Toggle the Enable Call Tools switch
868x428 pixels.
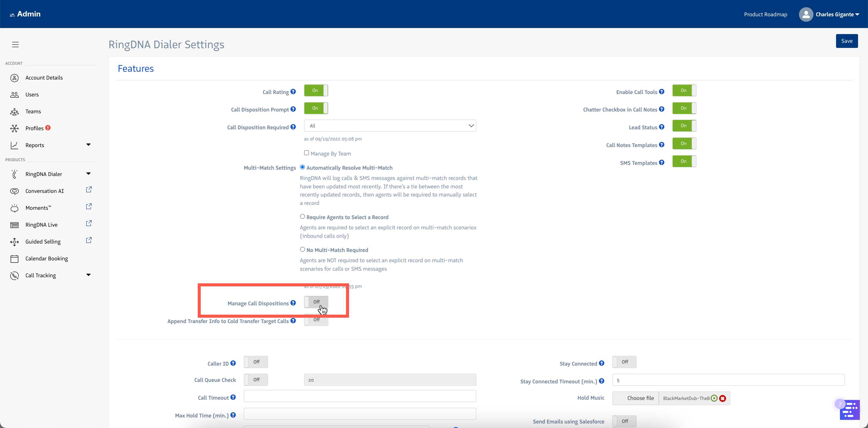click(684, 91)
